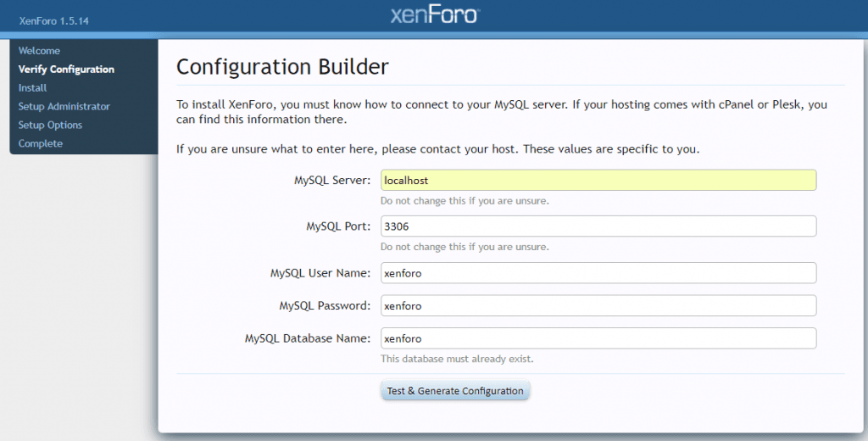The image size is (868, 441).
Task: Click the MySQL Password input box
Action: [598, 305]
